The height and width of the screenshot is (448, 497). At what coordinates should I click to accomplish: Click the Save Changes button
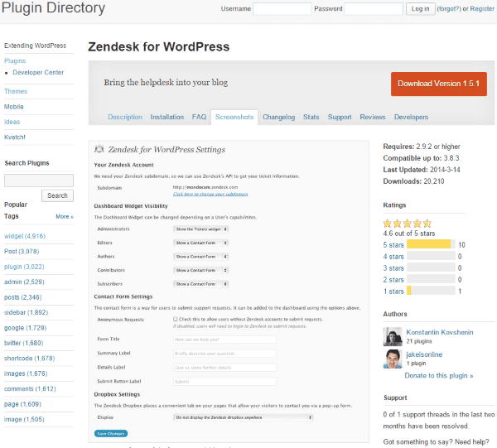pos(111,433)
